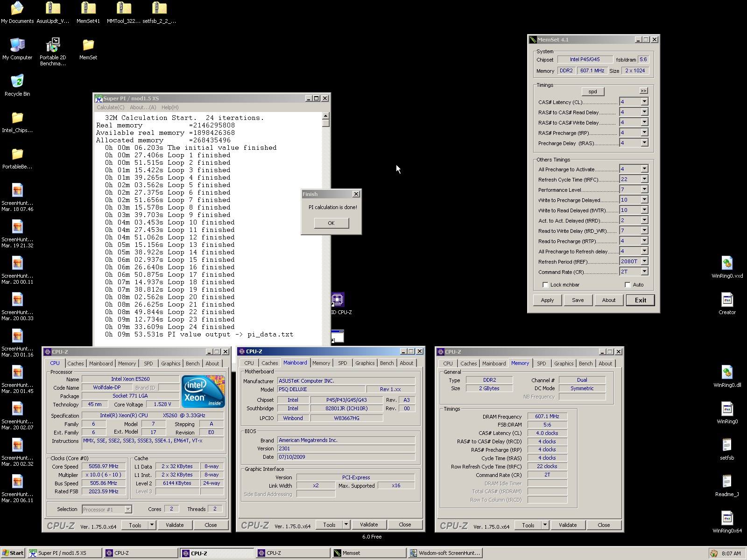Click the Intel Xeon inside logo
747x560 pixels.
(203, 392)
